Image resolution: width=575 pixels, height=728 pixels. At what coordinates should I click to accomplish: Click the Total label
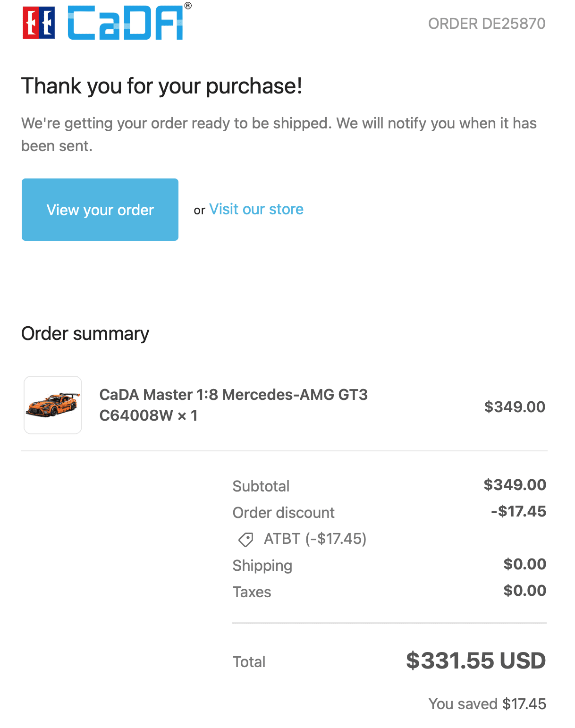coord(249,662)
